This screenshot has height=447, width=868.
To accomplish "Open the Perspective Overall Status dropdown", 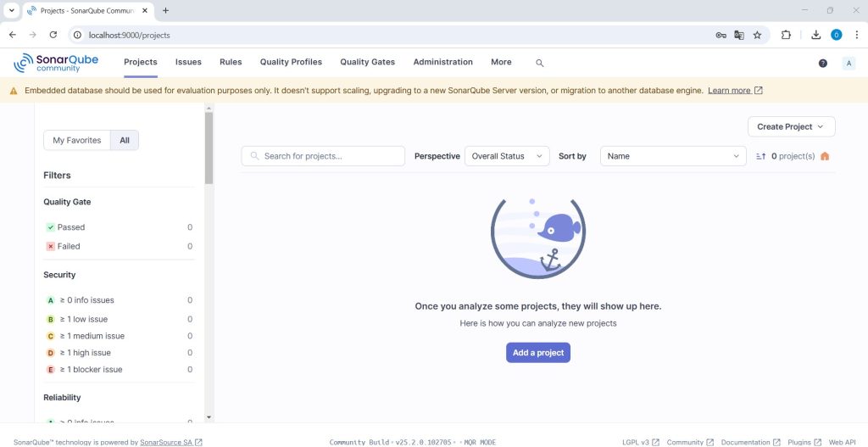I will (x=507, y=156).
